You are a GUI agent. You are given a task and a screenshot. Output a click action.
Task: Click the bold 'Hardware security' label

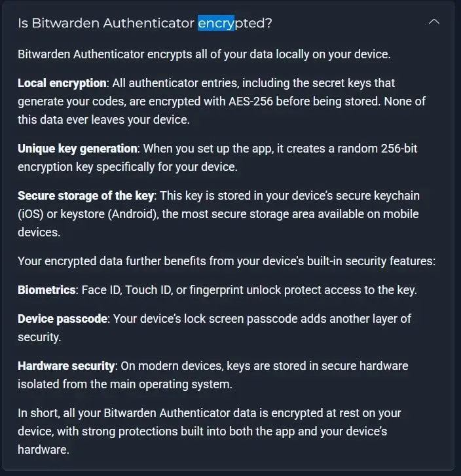(x=66, y=366)
